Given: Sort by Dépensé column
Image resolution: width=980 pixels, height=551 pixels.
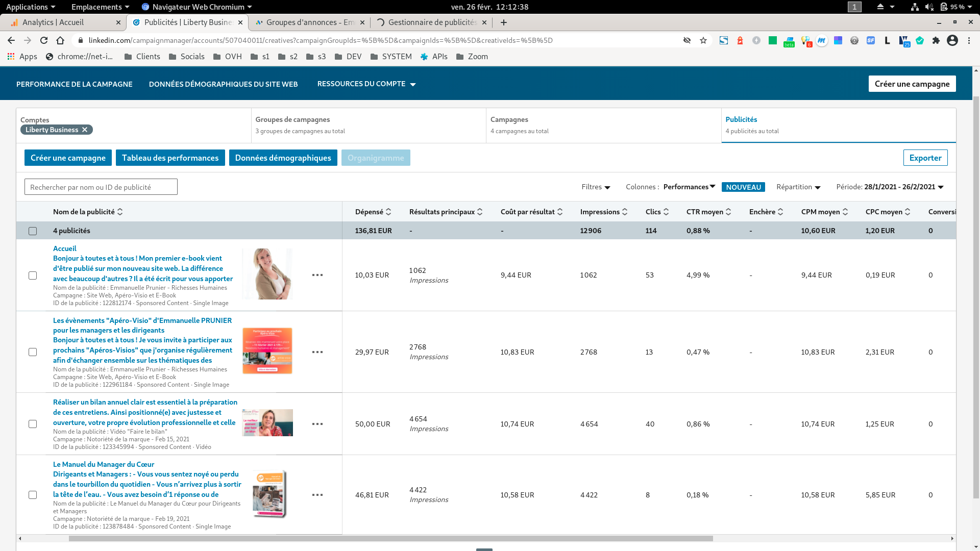Looking at the screenshot, I should point(373,212).
